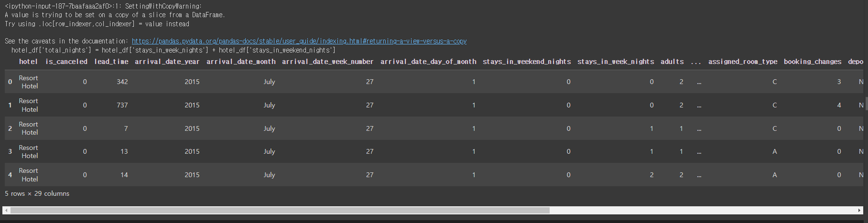This screenshot has width=868, height=223.
Task: Click assigned_room_type 'A' in row 3
Action: click(x=775, y=151)
